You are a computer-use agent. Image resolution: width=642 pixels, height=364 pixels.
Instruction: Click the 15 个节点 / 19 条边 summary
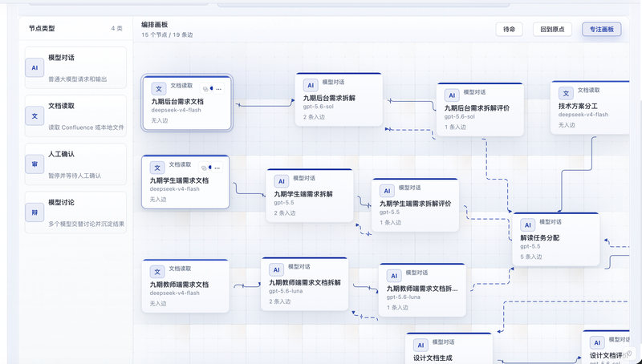click(x=167, y=34)
